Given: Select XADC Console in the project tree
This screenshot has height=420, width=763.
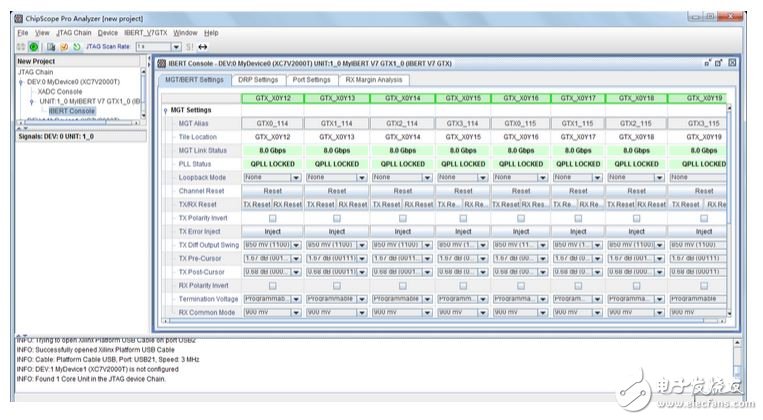Looking at the screenshot, I should [61, 92].
